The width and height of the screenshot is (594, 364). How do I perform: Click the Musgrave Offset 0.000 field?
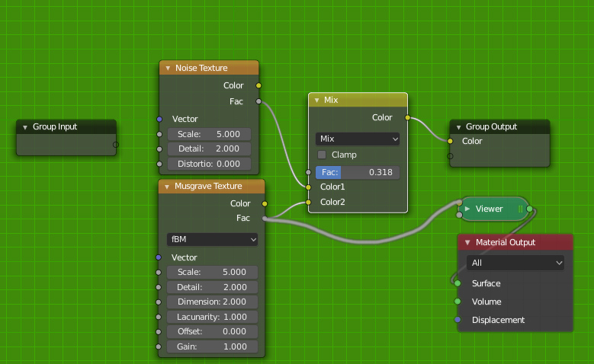point(212,331)
